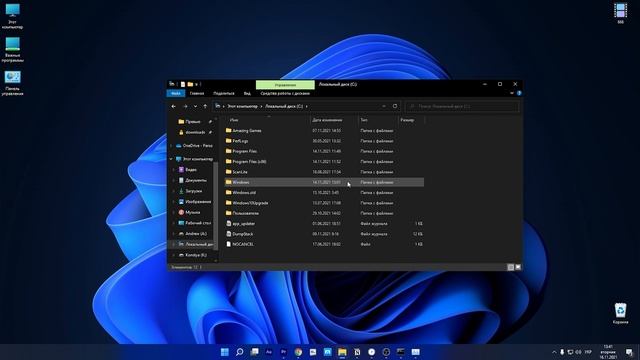The image size is (640, 360).
Task: Launch Google Chrome from the taskbar
Action: [298, 352]
